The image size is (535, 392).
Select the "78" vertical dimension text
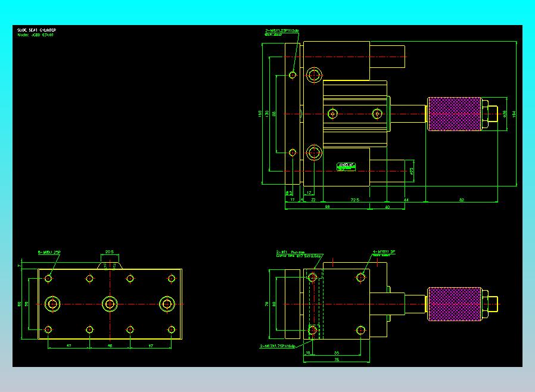pos(266,304)
